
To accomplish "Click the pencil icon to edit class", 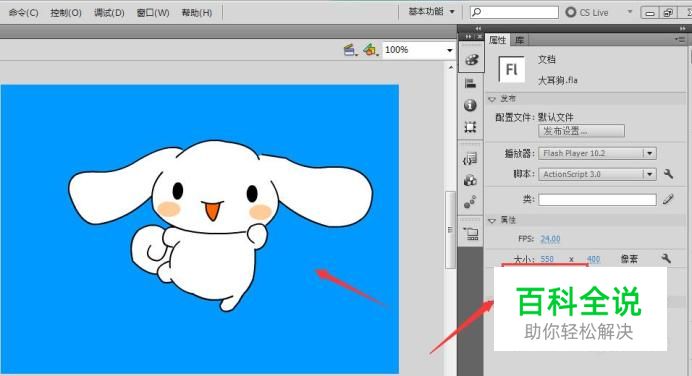I will pos(668,199).
